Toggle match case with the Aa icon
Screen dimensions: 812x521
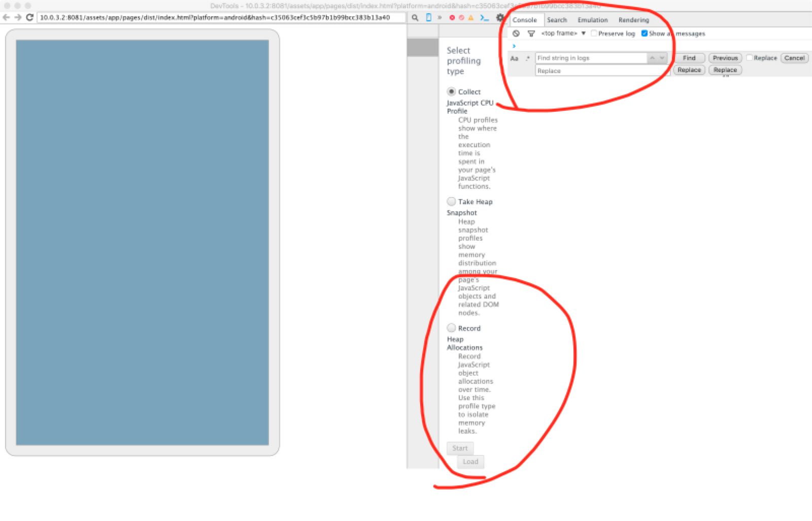coord(514,58)
